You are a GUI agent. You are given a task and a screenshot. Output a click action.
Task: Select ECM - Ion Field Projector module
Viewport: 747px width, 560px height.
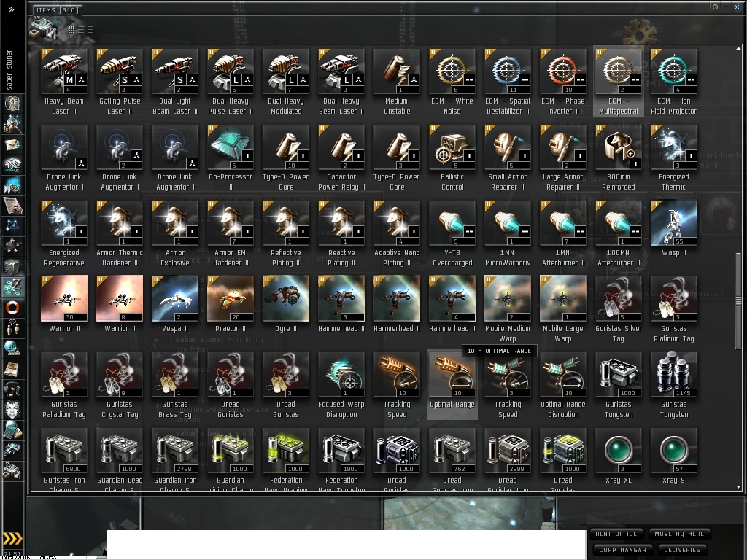click(673, 82)
